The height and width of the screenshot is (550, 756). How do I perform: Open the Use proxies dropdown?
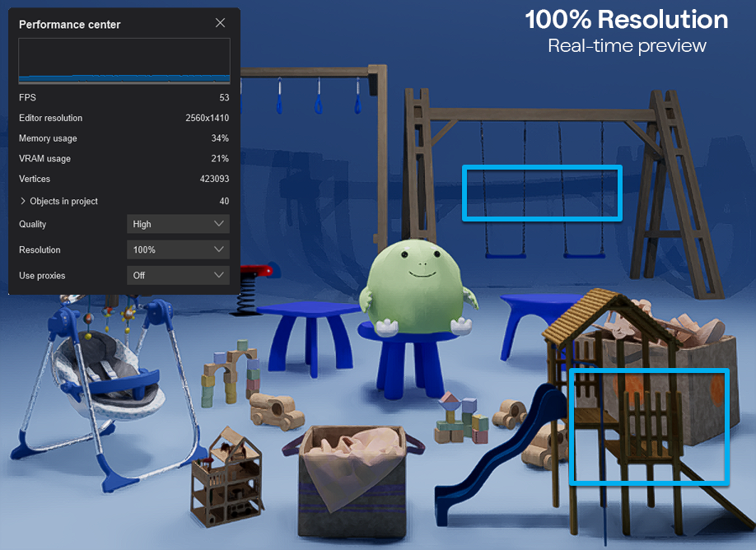point(178,275)
